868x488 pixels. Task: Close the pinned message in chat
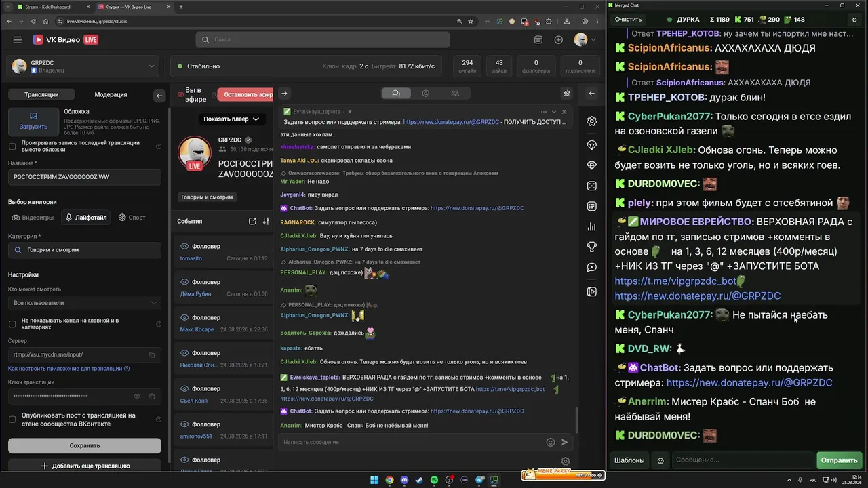[x=564, y=112]
